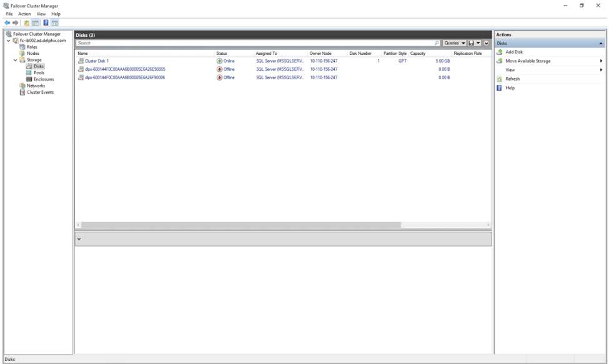Collapse the fc-ib002.ad.delphix.com cluster node
Screen dimensions: 609x364
9,41
